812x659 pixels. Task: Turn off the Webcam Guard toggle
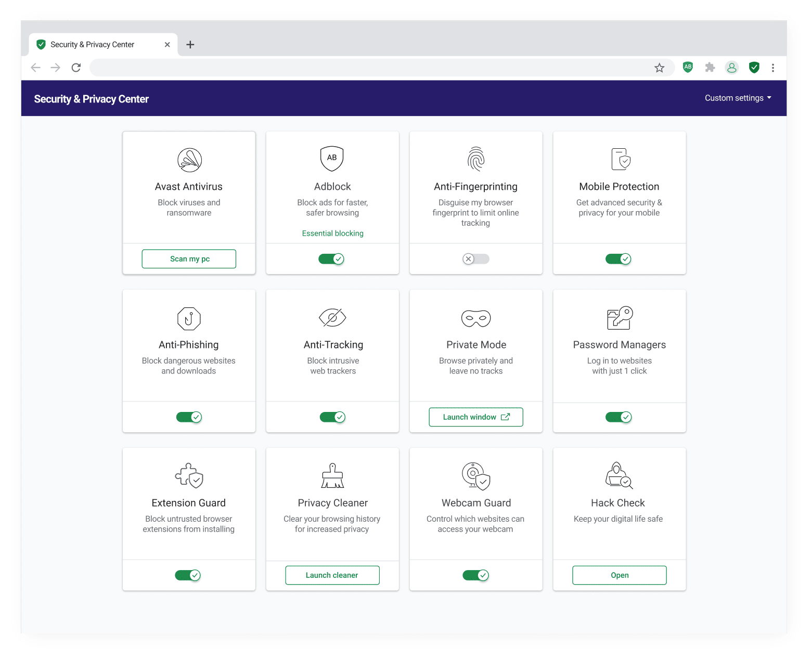pos(475,575)
